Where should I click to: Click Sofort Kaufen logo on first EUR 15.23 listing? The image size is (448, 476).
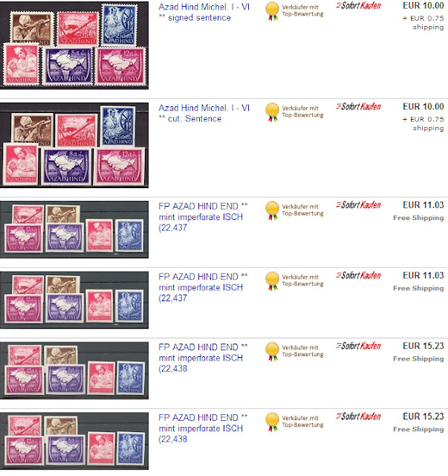[x=359, y=346]
